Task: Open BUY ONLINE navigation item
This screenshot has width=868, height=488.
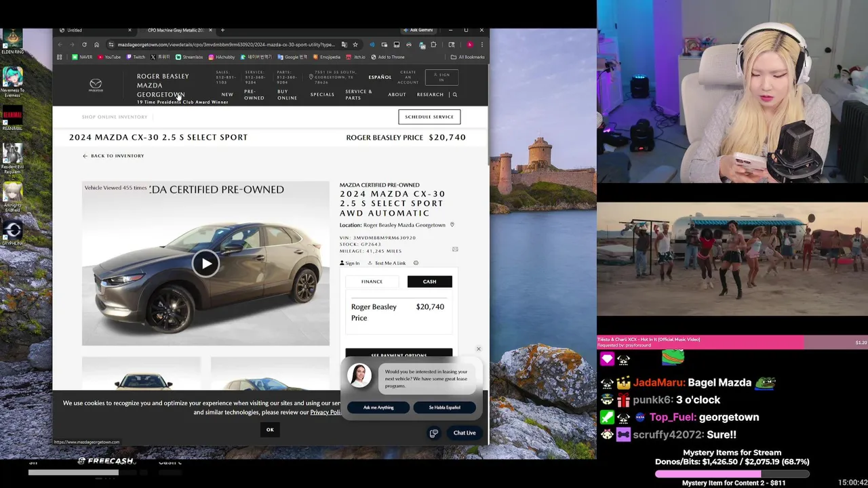Action: 287,95
